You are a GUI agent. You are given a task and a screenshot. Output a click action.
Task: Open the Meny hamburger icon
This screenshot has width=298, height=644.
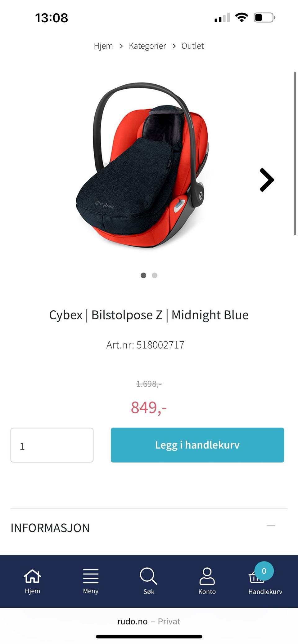91,576
